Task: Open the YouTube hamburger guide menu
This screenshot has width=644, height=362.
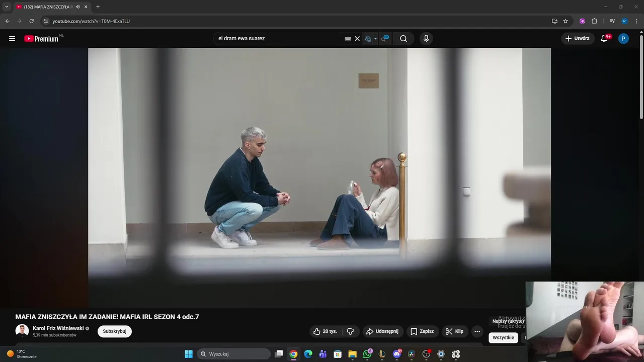Action: click(x=12, y=39)
